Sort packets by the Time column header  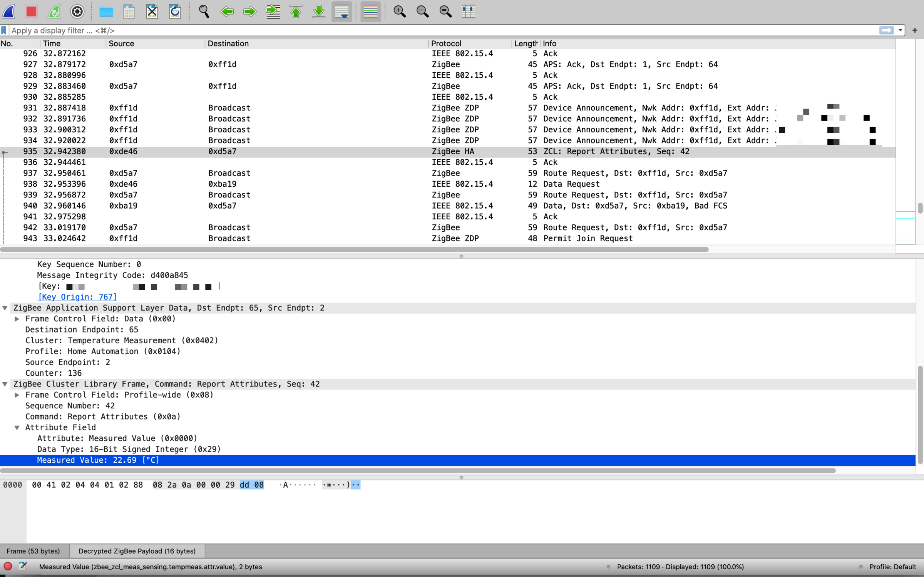[73, 43]
